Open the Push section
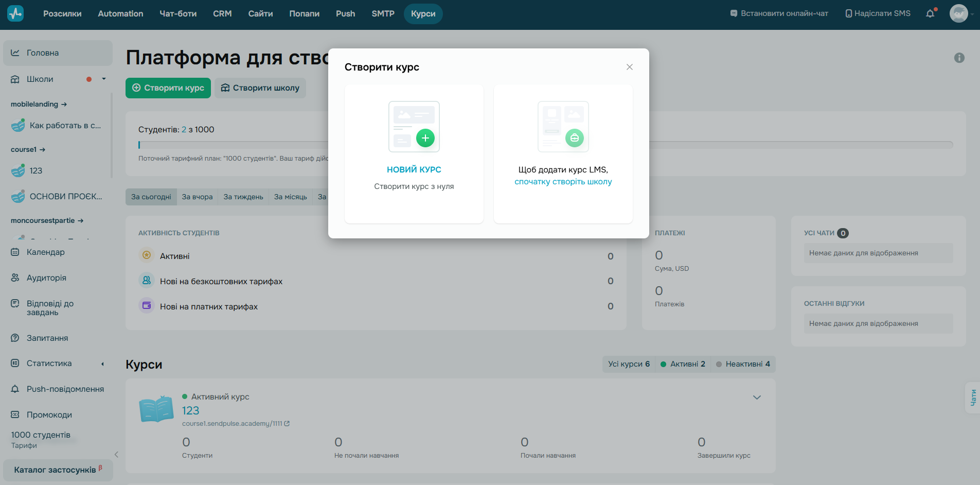This screenshot has height=485, width=980. tap(345, 14)
